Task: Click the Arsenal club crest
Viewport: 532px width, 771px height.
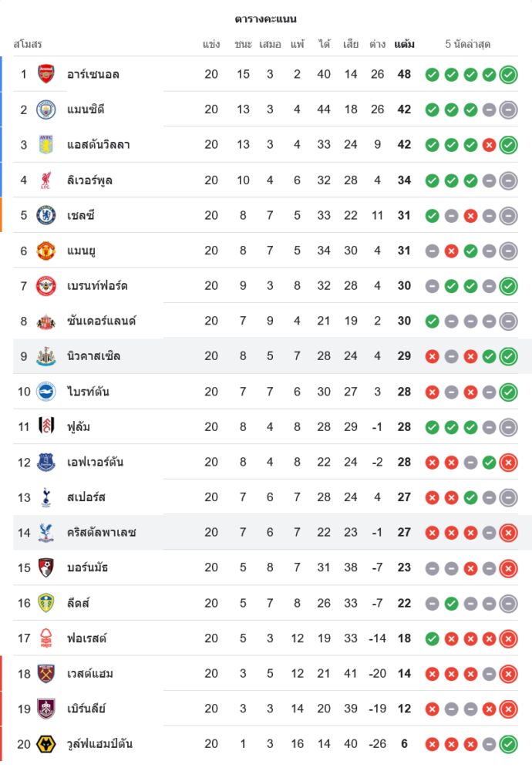Action: (46, 74)
